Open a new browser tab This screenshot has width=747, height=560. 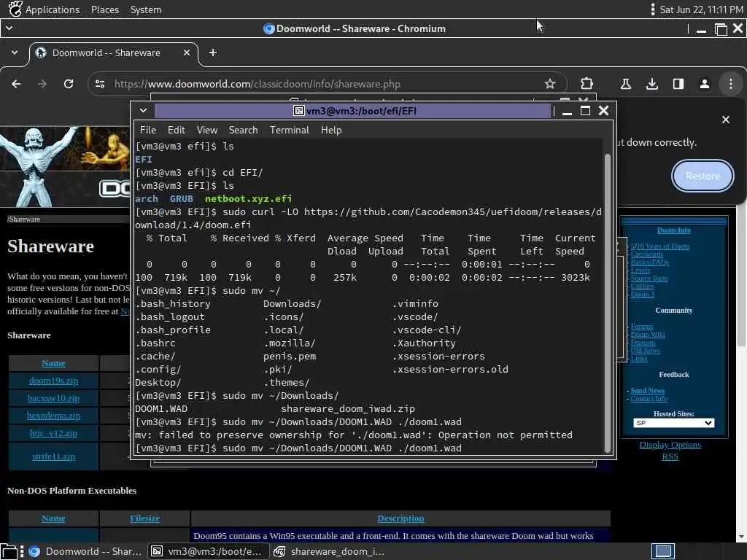click(x=213, y=52)
